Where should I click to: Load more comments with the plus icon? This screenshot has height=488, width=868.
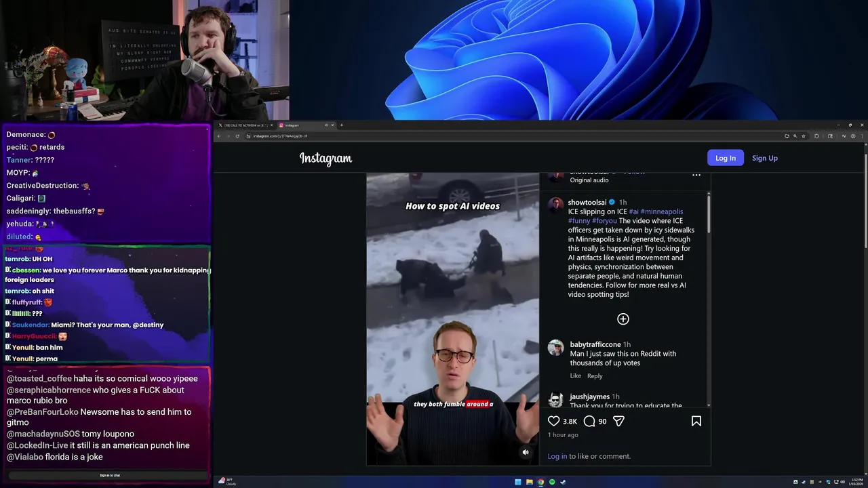[x=623, y=319]
